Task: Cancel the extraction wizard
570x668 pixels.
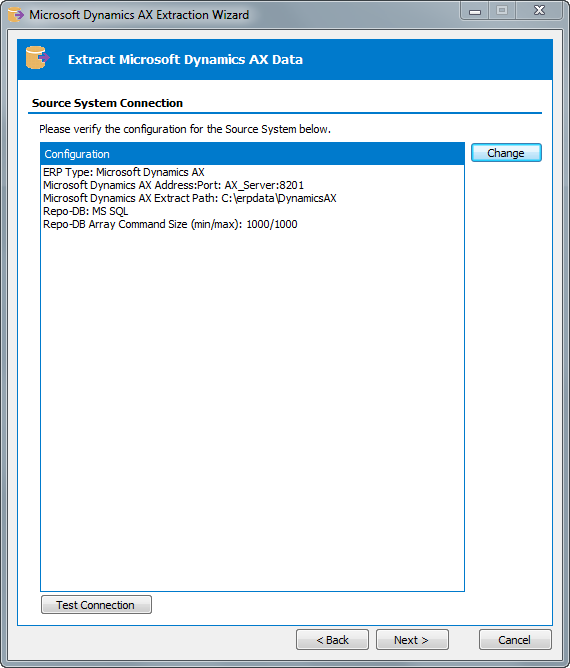Action: tap(515, 639)
